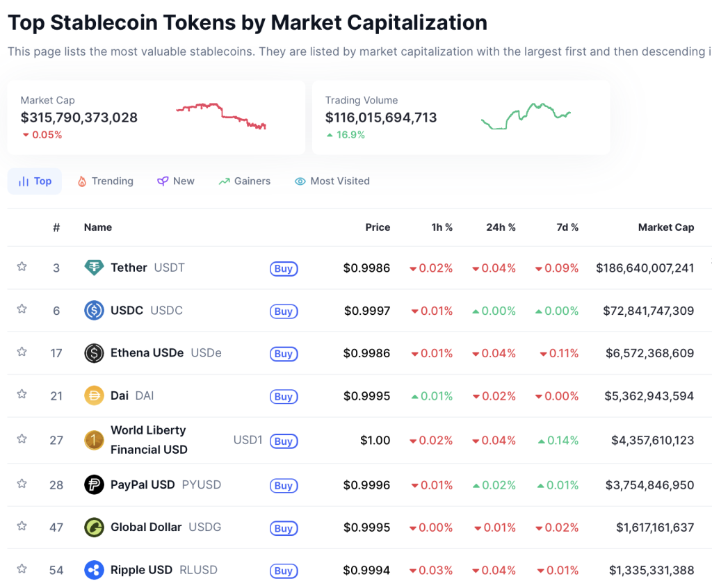
Task: Sort the table by Market Cap column
Action: (x=665, y=227)
